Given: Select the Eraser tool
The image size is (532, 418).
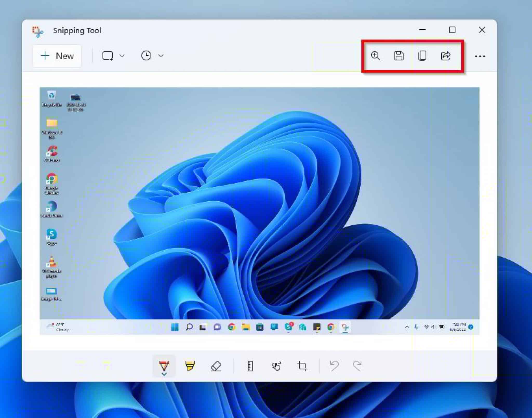Looking at the screenshot, I should (216, 366).
